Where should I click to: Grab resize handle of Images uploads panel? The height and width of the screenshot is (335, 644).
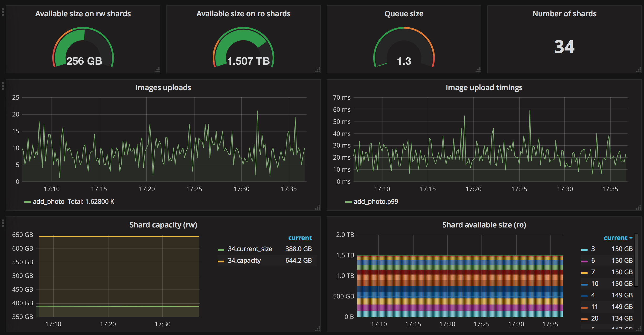pyautogui.click(x=318, y=207)
